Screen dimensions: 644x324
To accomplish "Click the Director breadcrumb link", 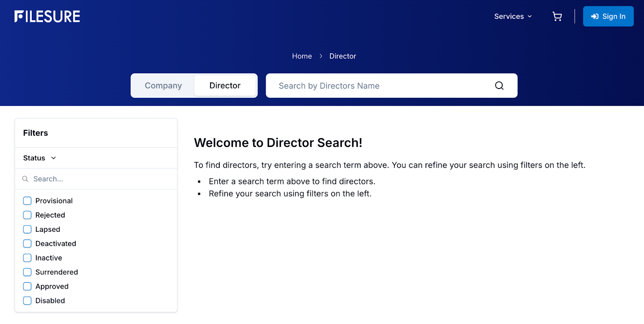I will tap(343, 56).
